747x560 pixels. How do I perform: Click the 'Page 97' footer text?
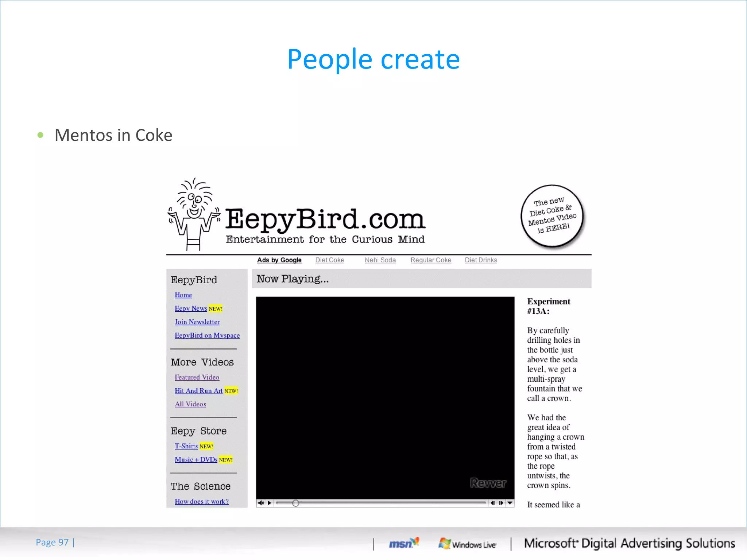pos(52,542)
